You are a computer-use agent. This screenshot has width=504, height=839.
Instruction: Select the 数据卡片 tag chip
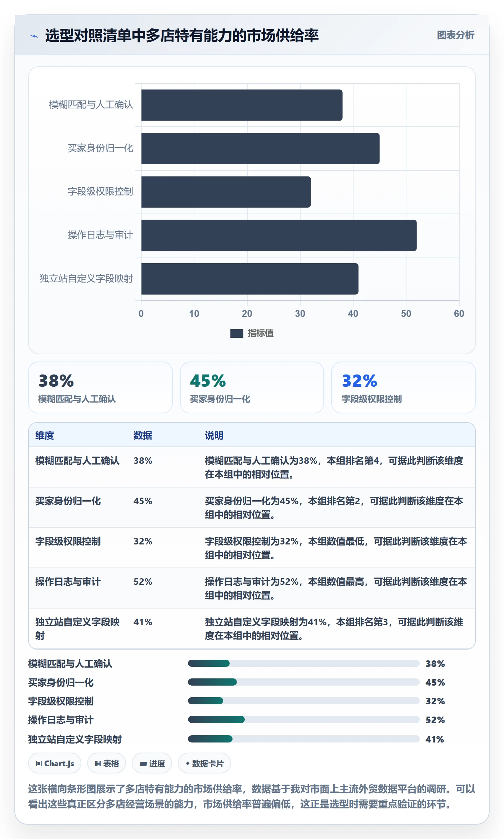(204, 763)
